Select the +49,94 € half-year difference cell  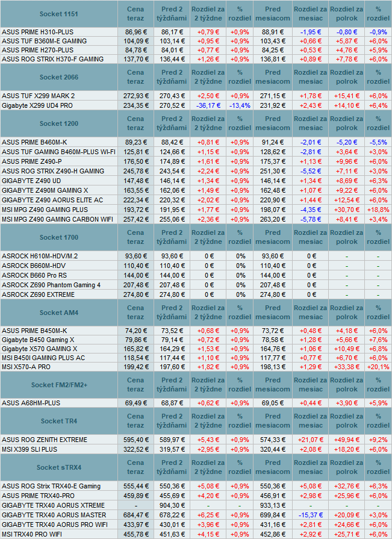pyautogui.click(x=347, y=440)
